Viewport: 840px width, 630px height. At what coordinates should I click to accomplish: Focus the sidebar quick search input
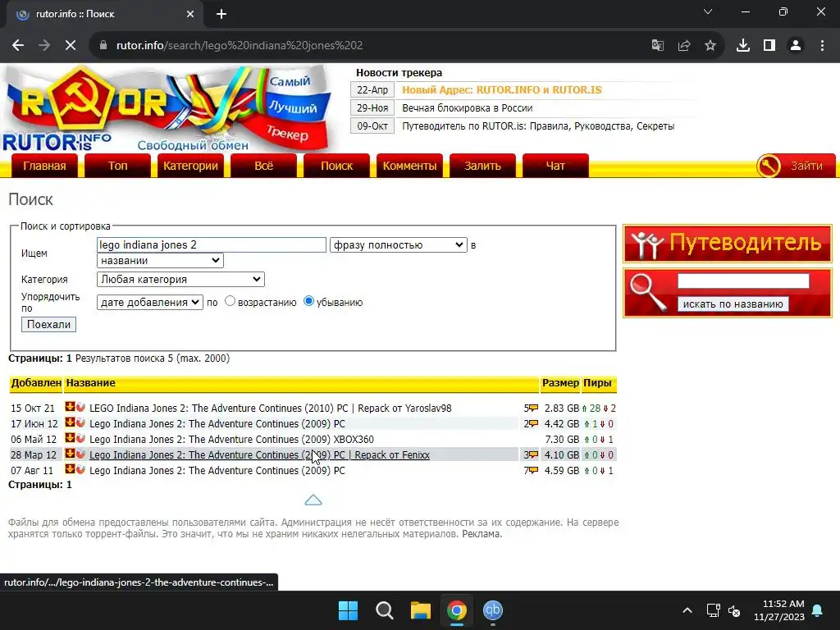point(743,281)
